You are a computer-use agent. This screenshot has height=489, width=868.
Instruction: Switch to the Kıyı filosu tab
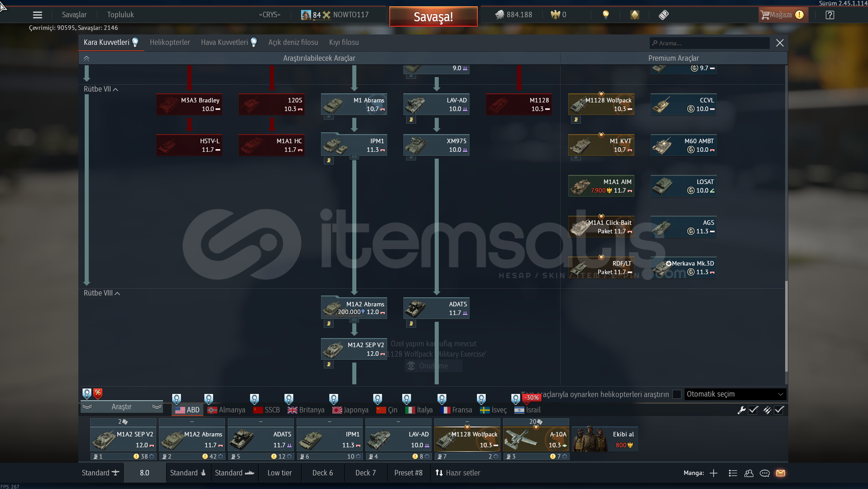[344, 42]
